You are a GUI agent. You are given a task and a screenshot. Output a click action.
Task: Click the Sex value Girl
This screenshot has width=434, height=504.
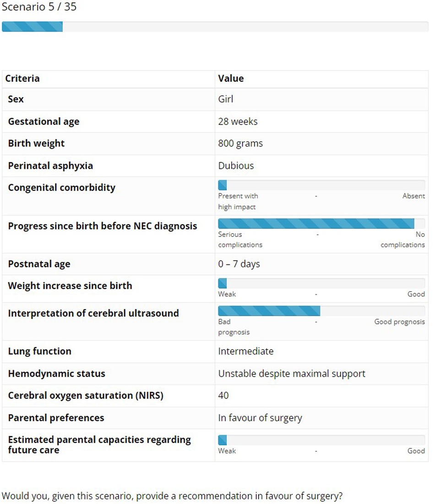[226, 99]
